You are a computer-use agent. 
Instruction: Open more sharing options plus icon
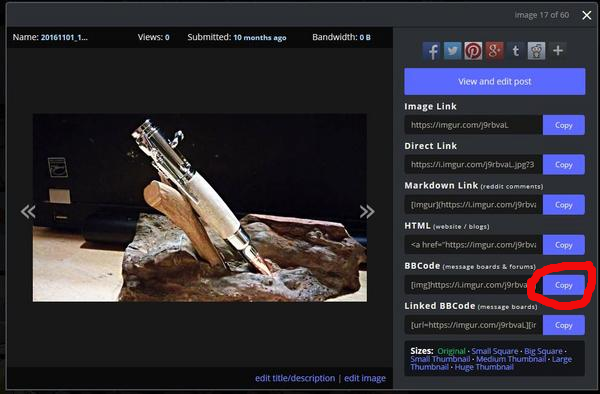558,51
